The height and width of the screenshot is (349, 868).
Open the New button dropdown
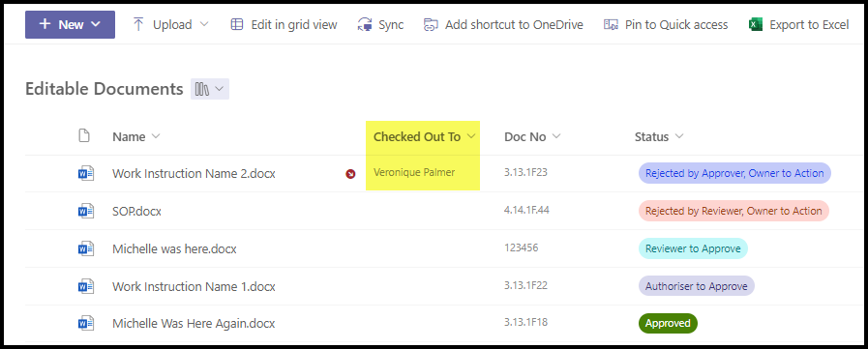coord(71,24)
